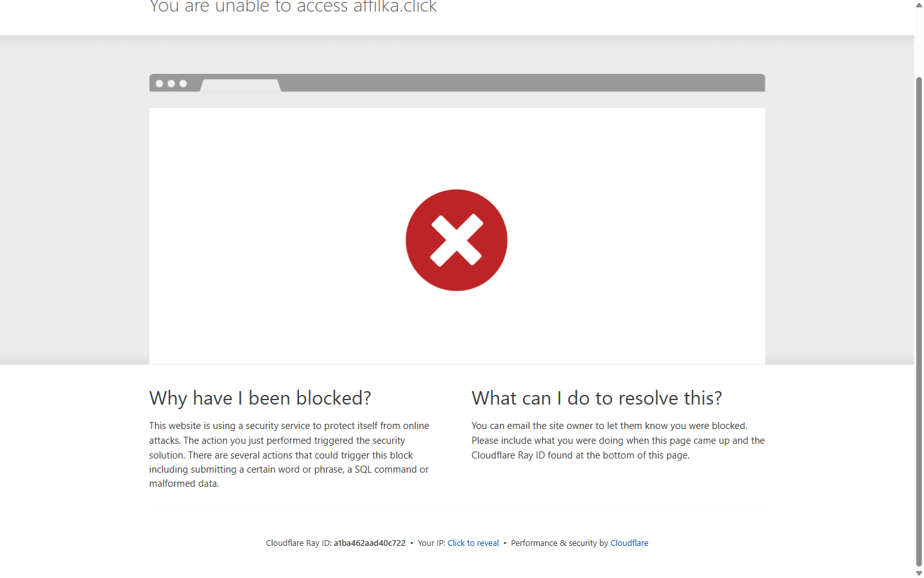This screenshot has height=578, width=924.
Task: Click the scrollbar up arrow
Action: [919, 4]
